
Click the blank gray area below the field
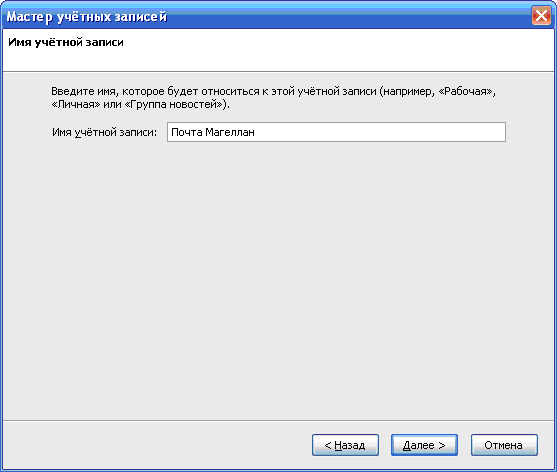coord(278,277)
